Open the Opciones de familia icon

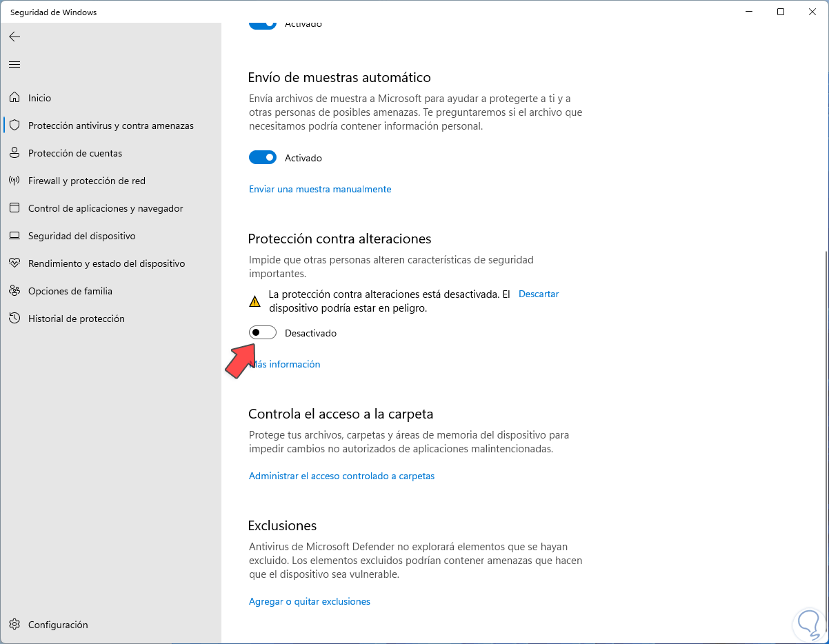[14, 291]
